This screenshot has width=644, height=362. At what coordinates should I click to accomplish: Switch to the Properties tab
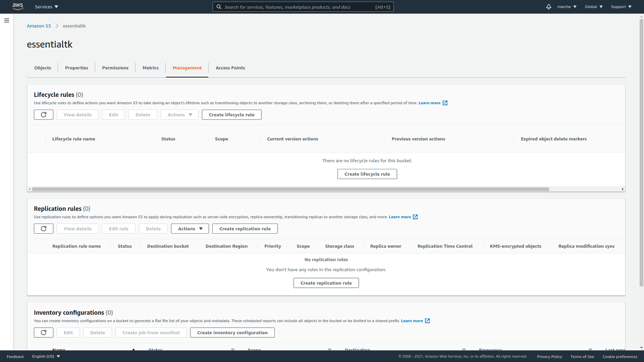coord(76,68)
